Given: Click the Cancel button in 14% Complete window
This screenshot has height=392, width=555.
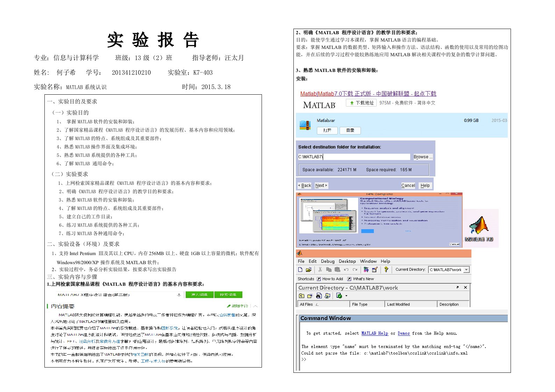Looking at the screenshot, I should [454, 244].
